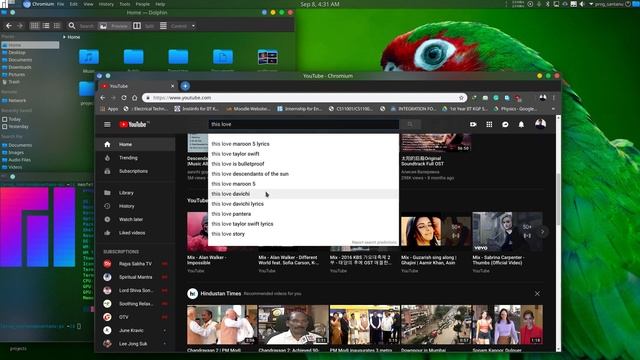
Task: Open a new Chromium tab
Action: (x=185, y=86)
